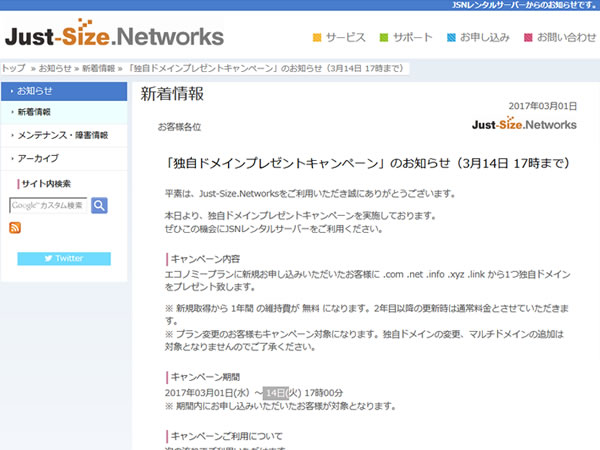600x450 pixels.
Task: Open メンテナンス・障害情報 in the sidebar
Action: pyautogui.click(x=64, y=135)
